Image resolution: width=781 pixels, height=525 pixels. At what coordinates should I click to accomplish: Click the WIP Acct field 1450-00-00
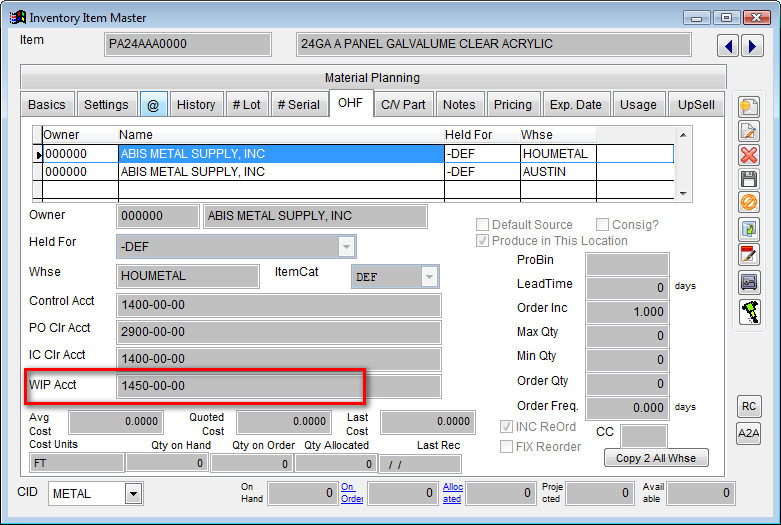pyautogui.click(x=238, y=386)
